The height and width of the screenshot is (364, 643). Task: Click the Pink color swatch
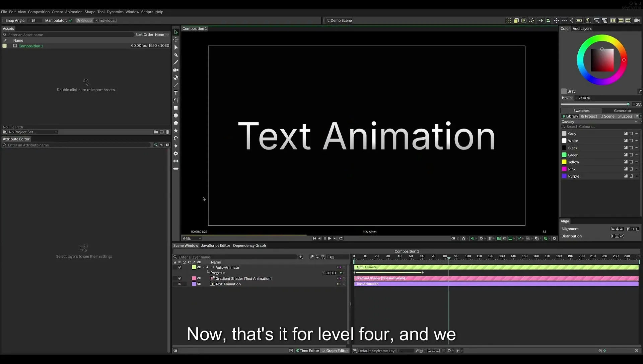point(564,169)
